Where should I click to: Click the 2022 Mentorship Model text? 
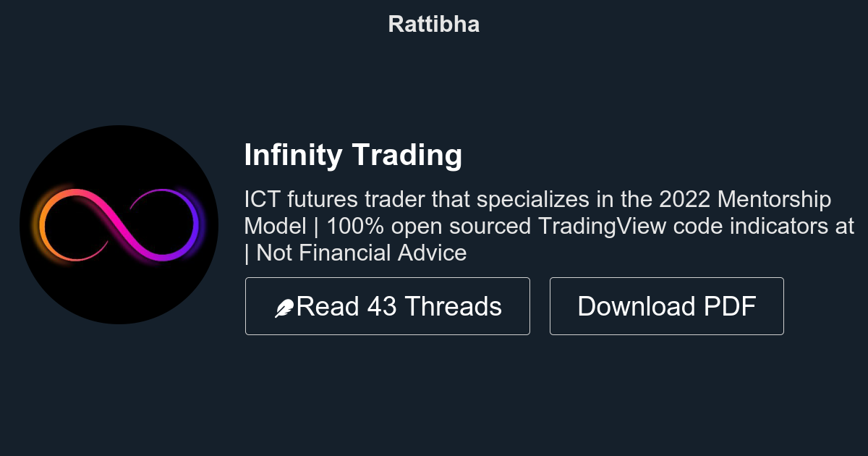click(745, 198)
